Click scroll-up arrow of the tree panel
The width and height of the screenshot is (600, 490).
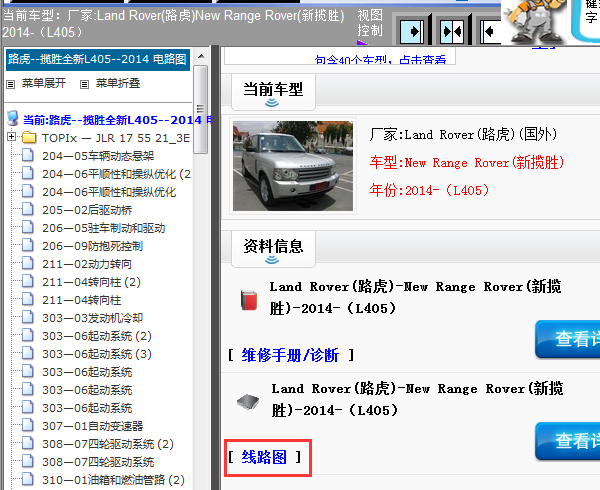pos(201,57)
